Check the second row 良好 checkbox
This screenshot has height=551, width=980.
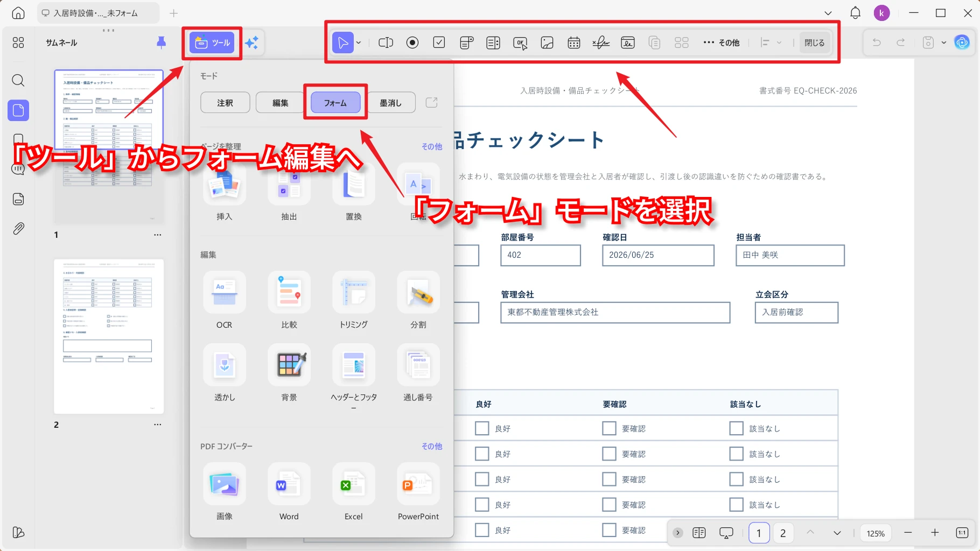482,454
